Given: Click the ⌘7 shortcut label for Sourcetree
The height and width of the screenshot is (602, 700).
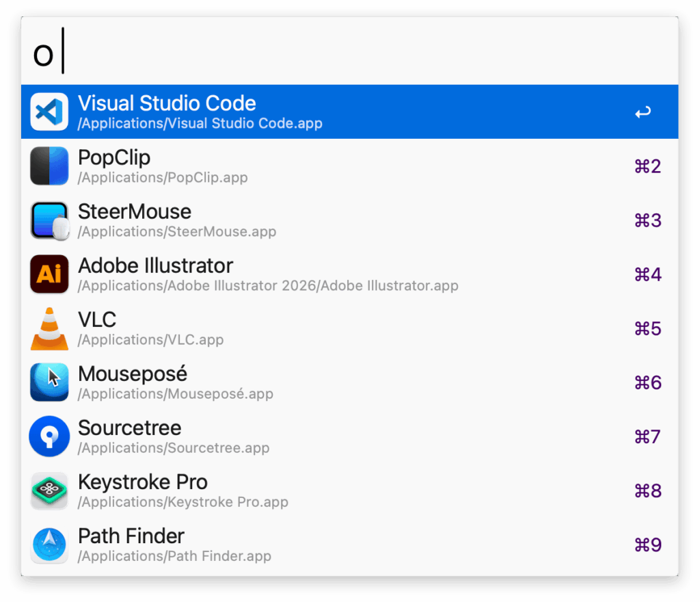Looking at the screenshot, I should [x=647, y=436].
